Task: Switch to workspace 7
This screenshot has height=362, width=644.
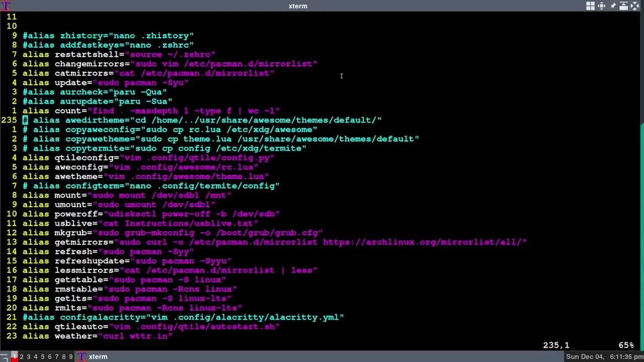Action: pyautogui.click(x=55, y=356)
